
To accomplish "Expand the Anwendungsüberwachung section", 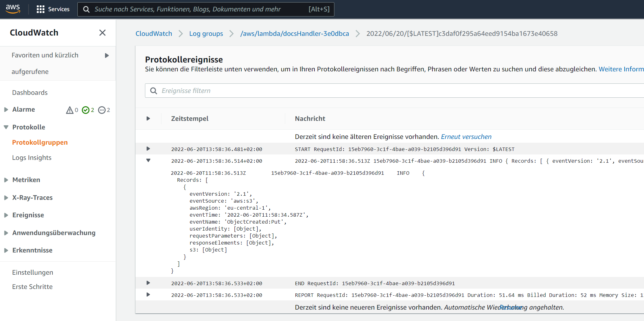I will point(6,233).
